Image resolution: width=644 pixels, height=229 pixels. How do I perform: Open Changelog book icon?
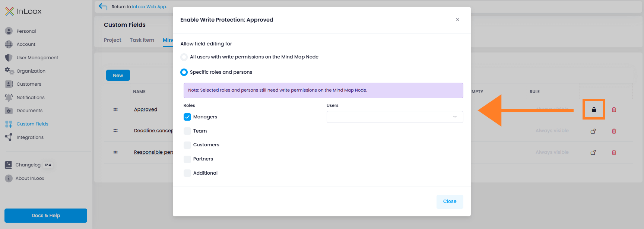(x=8, y=165)
